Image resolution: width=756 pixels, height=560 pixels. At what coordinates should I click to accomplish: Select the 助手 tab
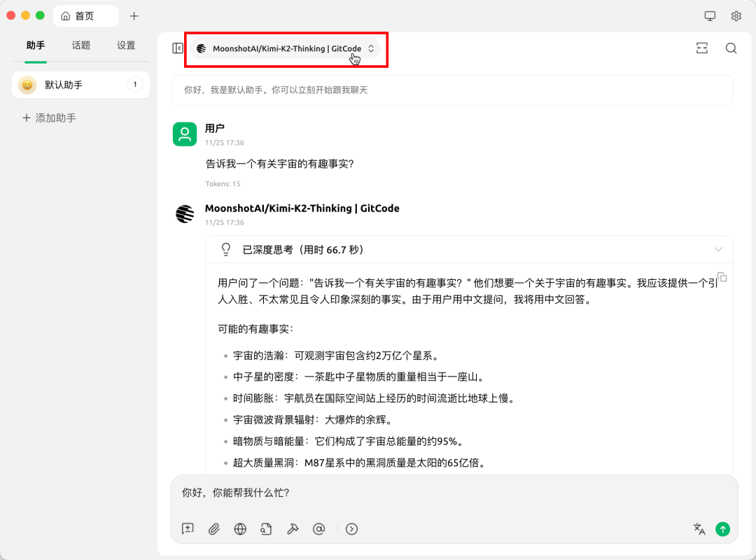tap(36, 45)
